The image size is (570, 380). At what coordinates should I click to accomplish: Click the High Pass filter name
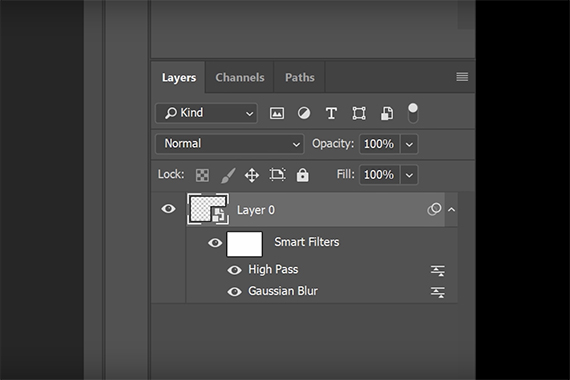[x=273, y=269]
